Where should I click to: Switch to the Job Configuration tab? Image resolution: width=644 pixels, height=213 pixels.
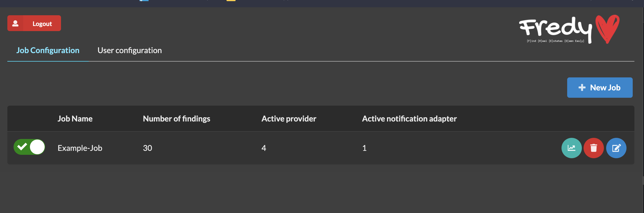click(48, 50)
